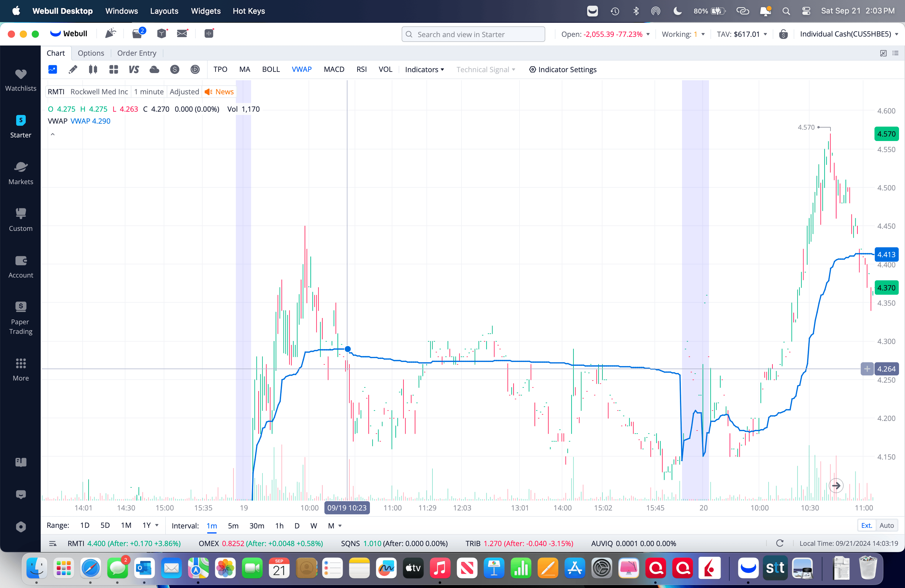Image resolution: width=905 pixels, height=588 pixels.
Task: Select the pencil drawing tool
Action: tap(73, 69)
